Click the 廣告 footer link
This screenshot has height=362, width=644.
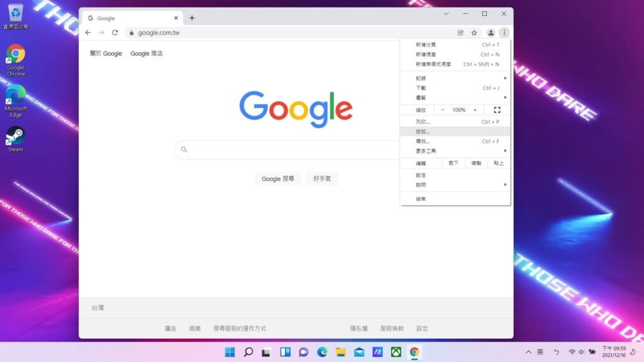pos(170,328)
